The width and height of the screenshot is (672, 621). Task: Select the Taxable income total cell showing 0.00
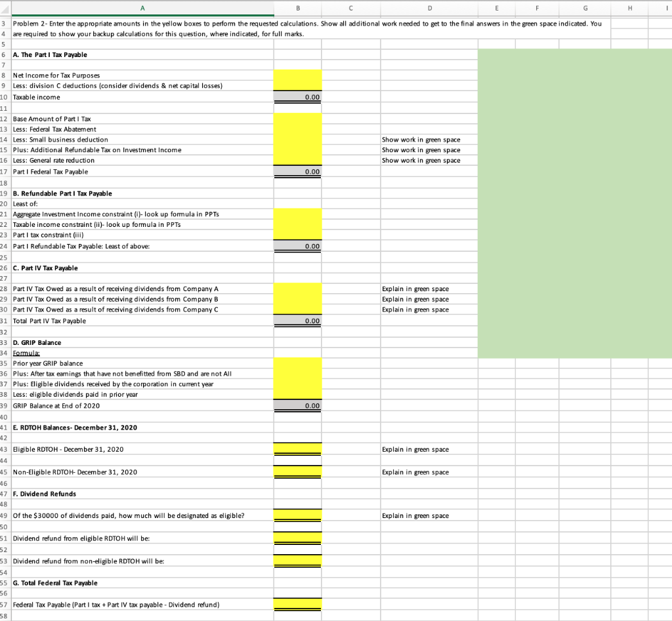[x=297, y=96]
